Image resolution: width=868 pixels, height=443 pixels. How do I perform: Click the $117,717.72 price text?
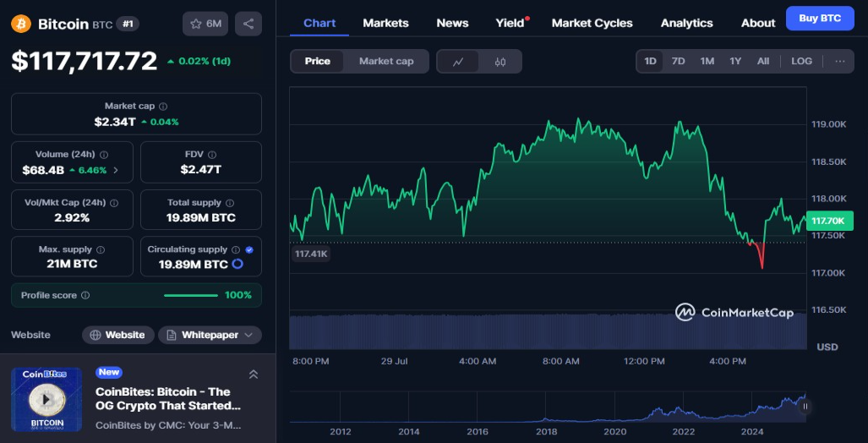85,61
